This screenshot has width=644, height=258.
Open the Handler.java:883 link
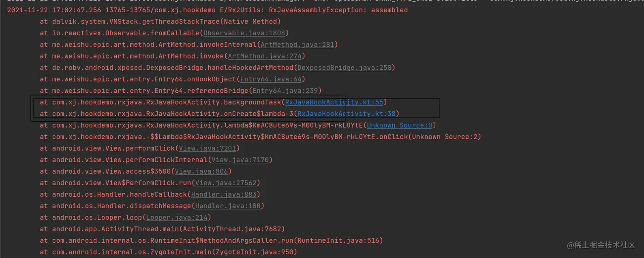click(224, 194)
